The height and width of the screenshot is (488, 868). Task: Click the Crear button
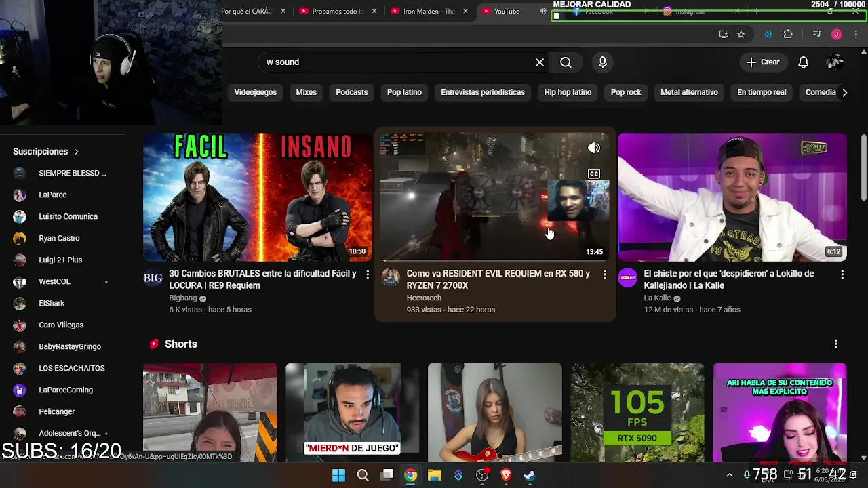tap(763, 62)
